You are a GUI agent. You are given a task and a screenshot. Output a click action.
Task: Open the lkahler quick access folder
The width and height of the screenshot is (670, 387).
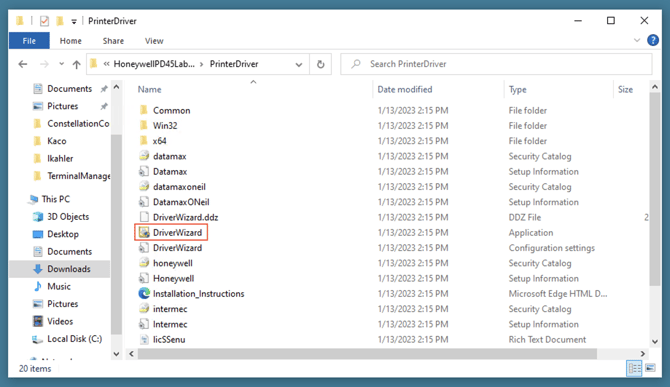click(60, 158)
